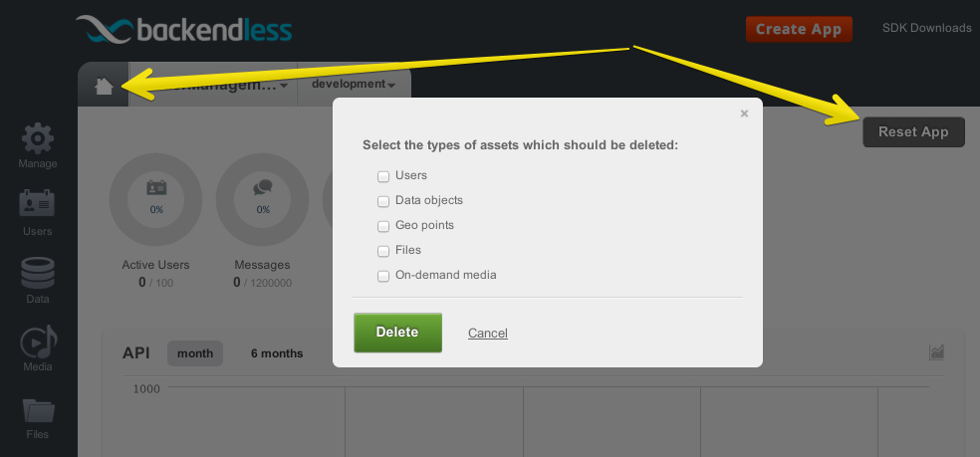The image size is (980, 457).
Task: Select the month tab
Action: click(195, 353)
